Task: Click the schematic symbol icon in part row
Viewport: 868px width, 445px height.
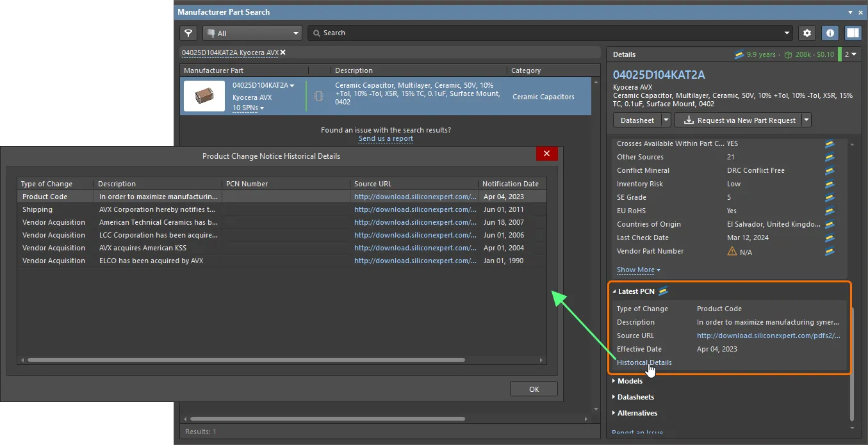Action: [x=318, y=96]
